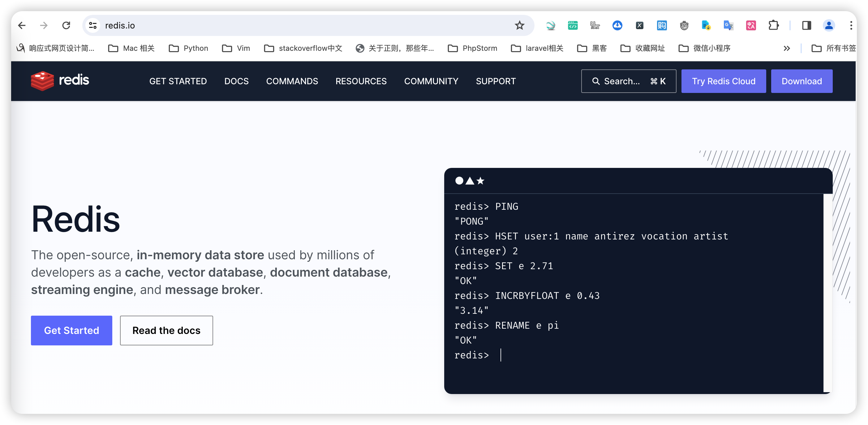The image size is (868, 425).
Task: Click the browser profile avatar icon
Action: pos(829,25)
